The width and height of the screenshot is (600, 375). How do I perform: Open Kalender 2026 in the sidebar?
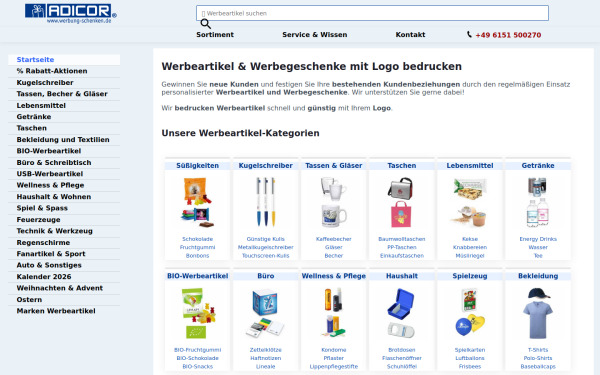click(64, 277)
